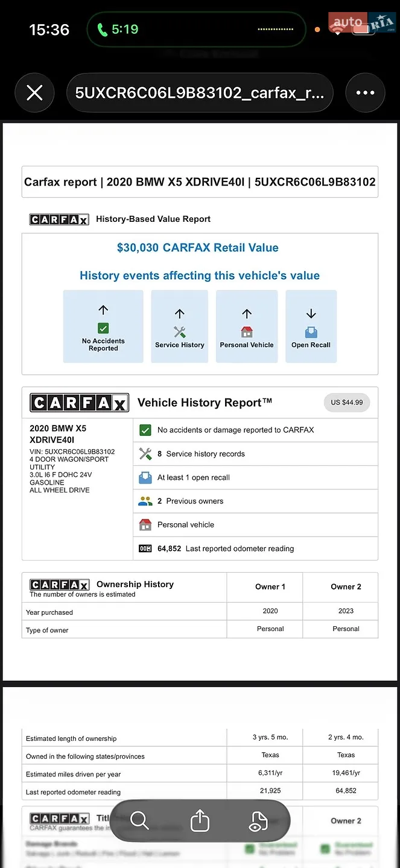Click 'No accidents or damage reported to CARFAX'
Image resolution: width=400 pixels, height=868 pixels.
pos(236,430)
